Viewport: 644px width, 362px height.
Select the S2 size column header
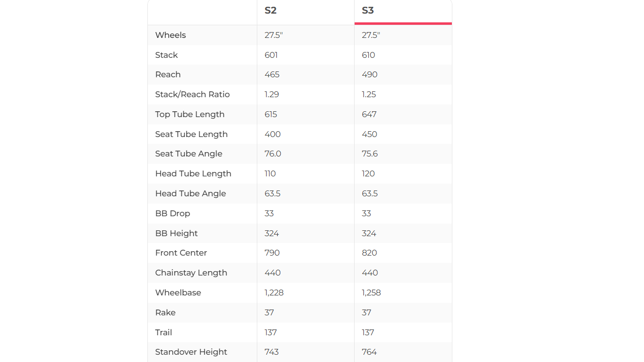[270, 11]
